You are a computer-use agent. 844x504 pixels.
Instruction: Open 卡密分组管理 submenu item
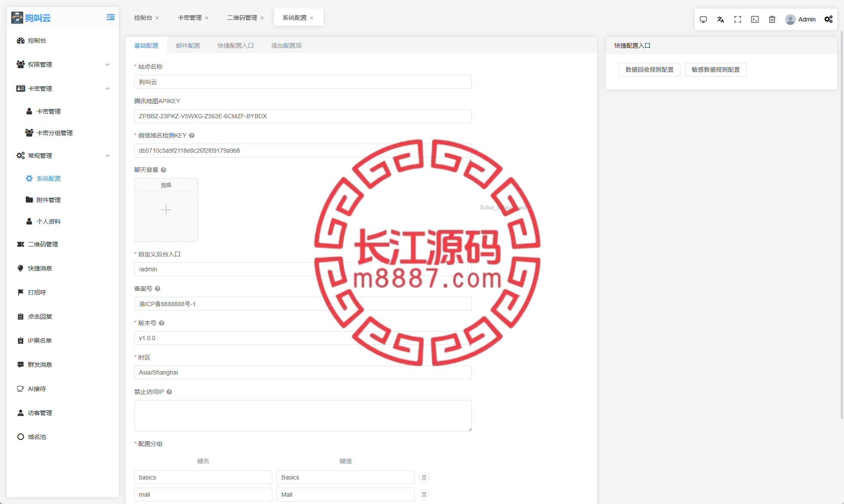pos(63,133)
